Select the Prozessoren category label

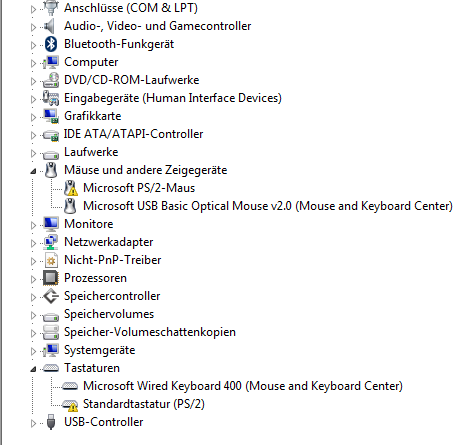(x=96, y=278)
